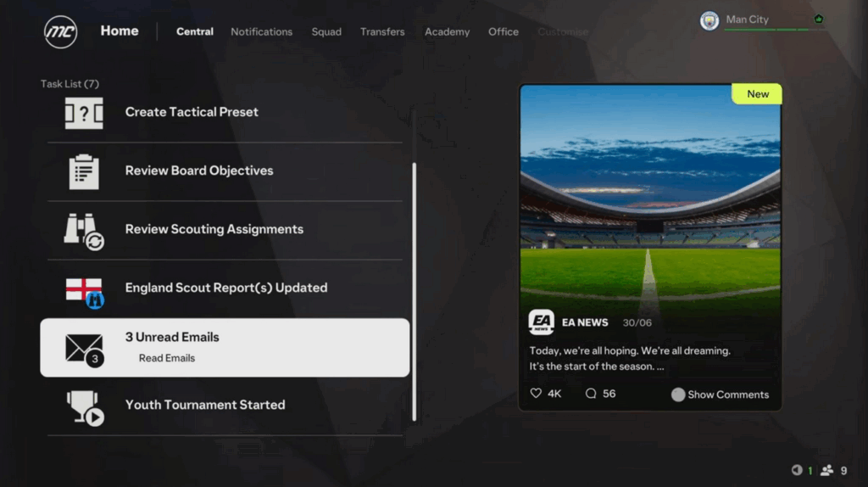
Task: Switch to the Office tab
Action: pos(504,31)
